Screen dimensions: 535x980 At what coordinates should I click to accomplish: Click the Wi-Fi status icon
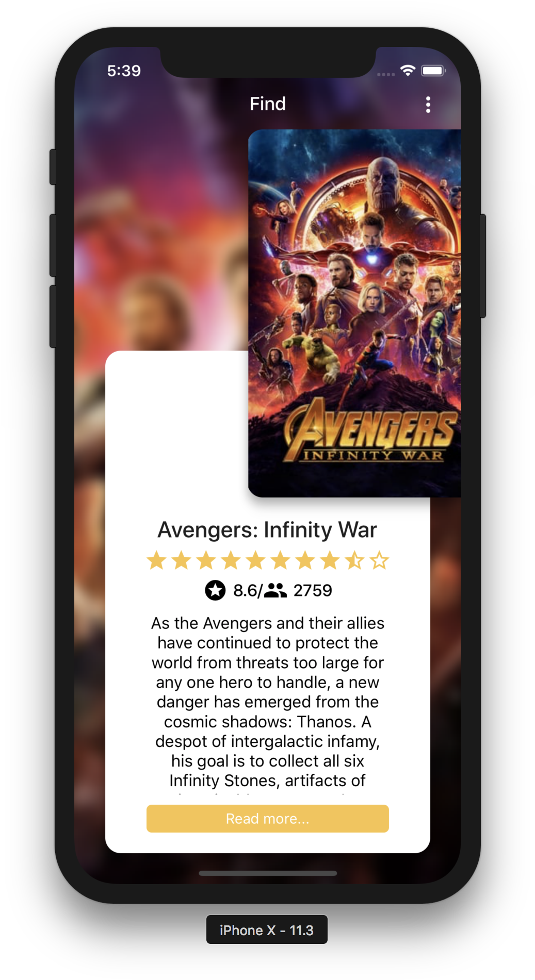coord(408,71)
